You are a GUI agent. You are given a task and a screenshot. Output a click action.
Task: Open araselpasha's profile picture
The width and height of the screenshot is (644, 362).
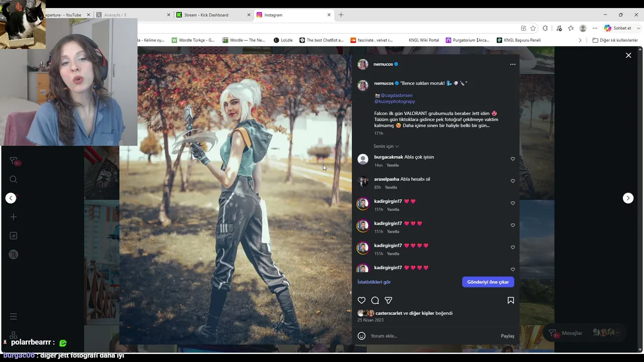click(x=363, y=182)
